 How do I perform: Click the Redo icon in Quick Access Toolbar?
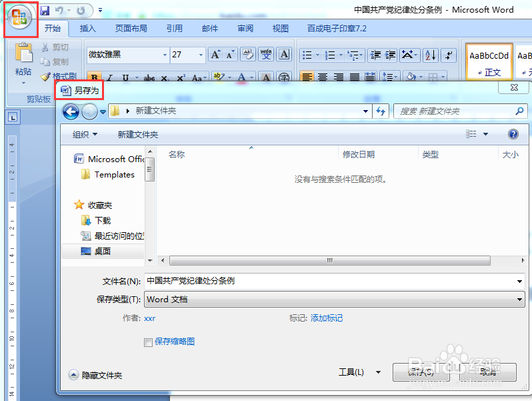tap(81, 11)
